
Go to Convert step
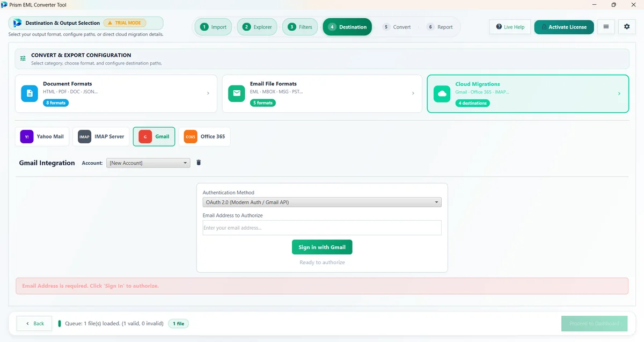[397, 27]
